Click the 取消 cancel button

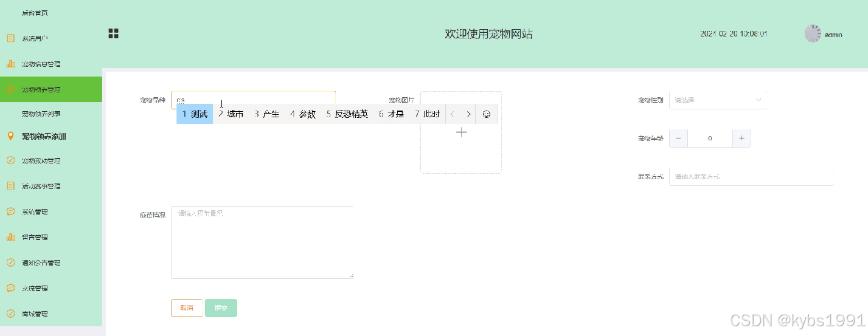point(187,308)
